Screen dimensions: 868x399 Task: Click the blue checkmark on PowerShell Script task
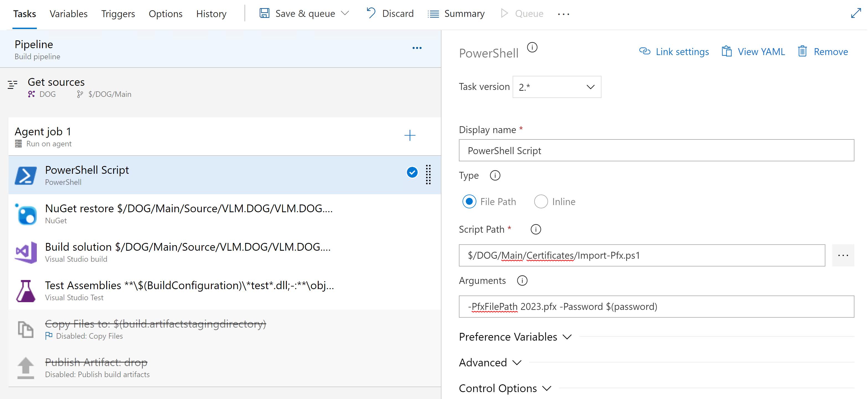coord(412,172)
